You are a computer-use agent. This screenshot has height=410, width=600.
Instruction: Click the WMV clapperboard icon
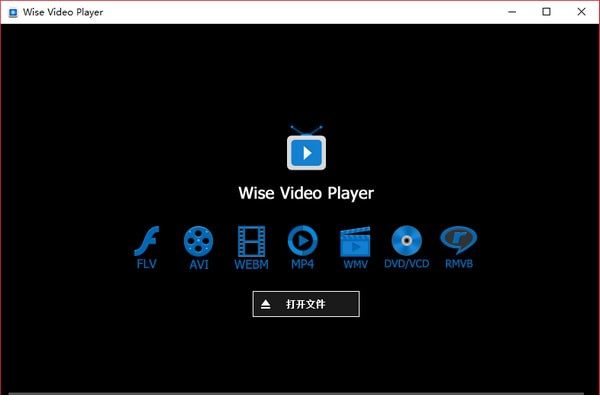(x=355, y=242)
